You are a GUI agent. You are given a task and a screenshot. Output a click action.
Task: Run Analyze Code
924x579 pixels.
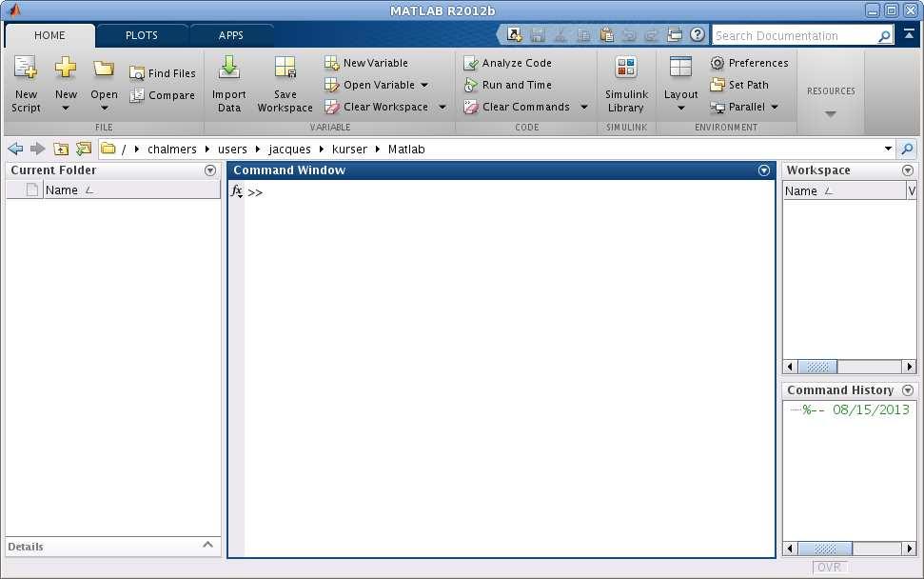click(508, 63)
